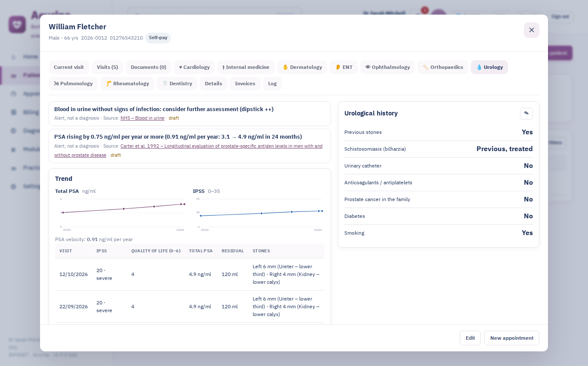Screen dimensions: 588x366
Task: Select the Ophthalmology tab
Action: click(x=387, y=67)
